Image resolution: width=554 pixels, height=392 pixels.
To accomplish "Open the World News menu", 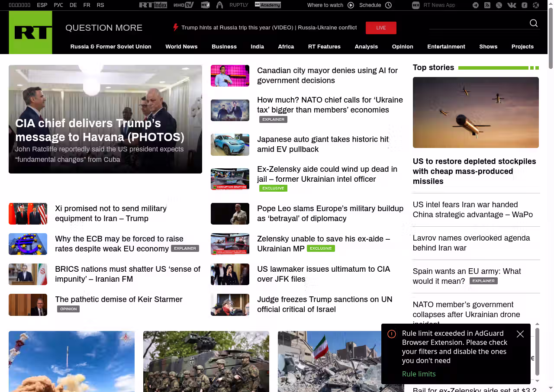I will pyautogui.click(x=181, y=47).
